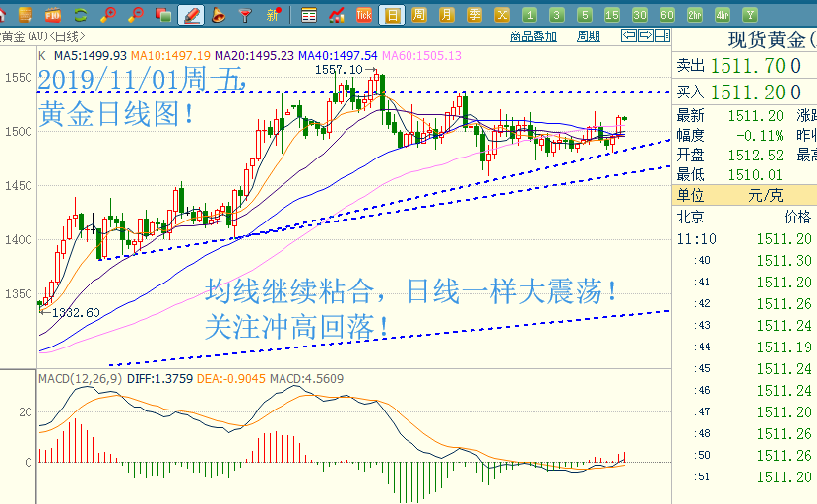817x504 pixels.
Task: Select the drawing pen tool icon
Action: point(191,15)
